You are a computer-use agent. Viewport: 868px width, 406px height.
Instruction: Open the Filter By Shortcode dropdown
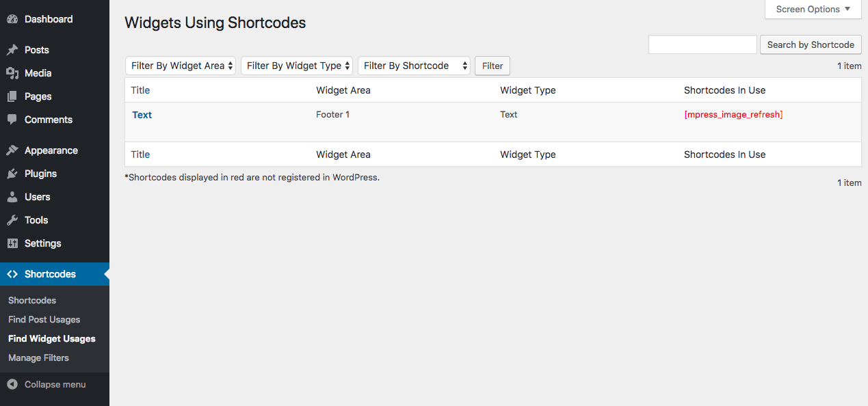(414, 66)
